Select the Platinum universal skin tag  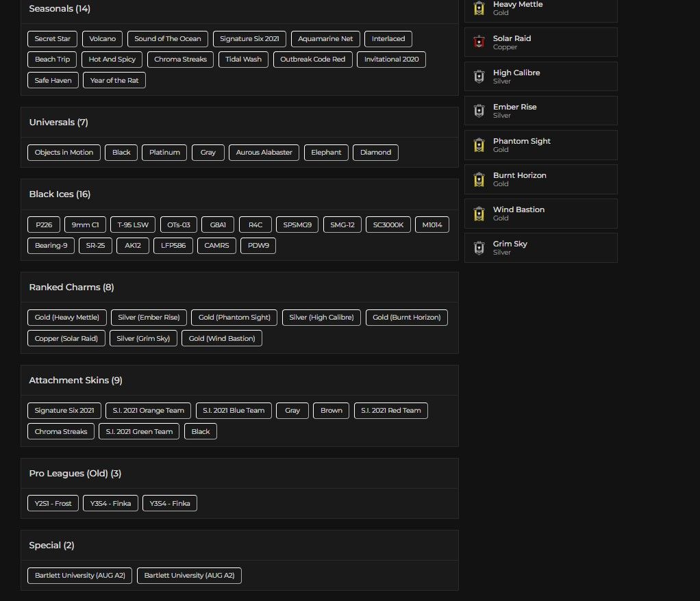[x=164, y=153]
